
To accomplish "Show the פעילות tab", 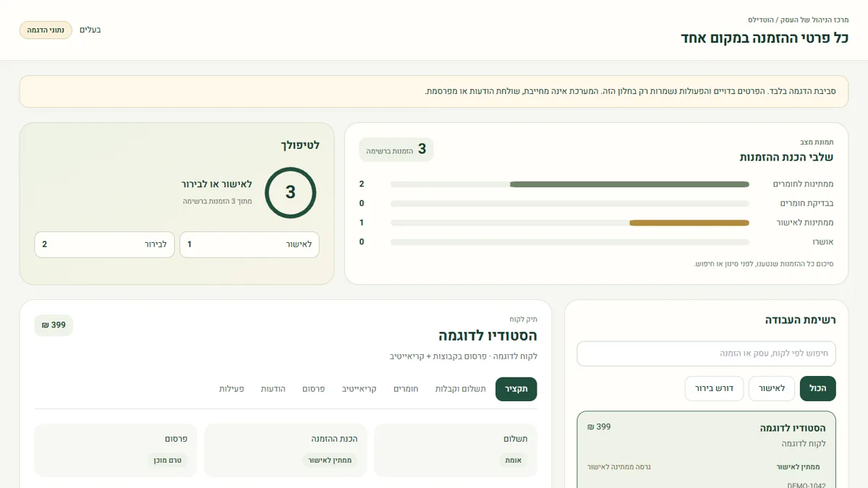I will 231,389.
